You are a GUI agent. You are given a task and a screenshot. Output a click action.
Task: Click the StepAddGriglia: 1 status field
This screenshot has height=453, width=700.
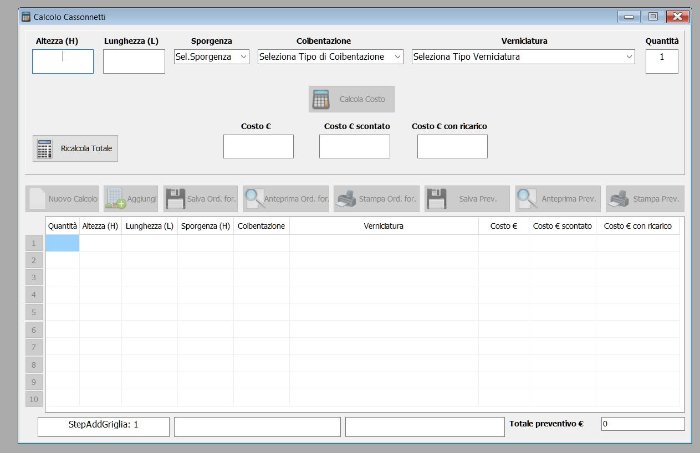[x=104, y=427]
